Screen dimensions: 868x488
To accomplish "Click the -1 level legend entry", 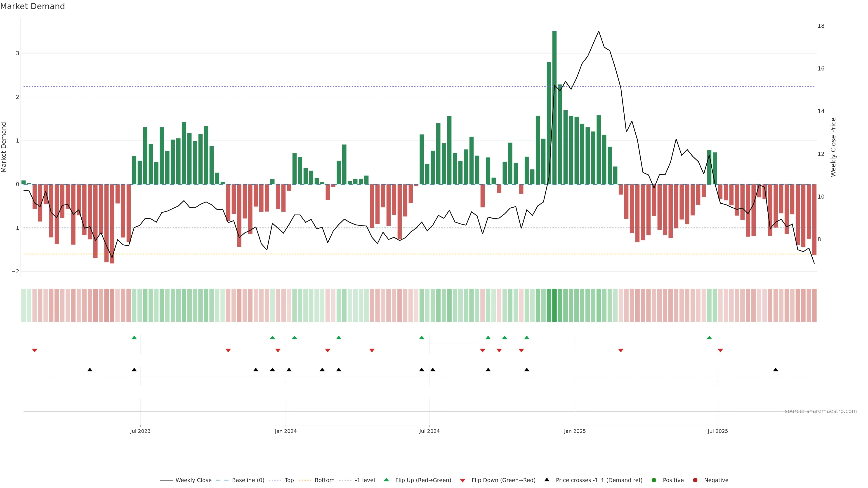I will [x=365, y=480].
